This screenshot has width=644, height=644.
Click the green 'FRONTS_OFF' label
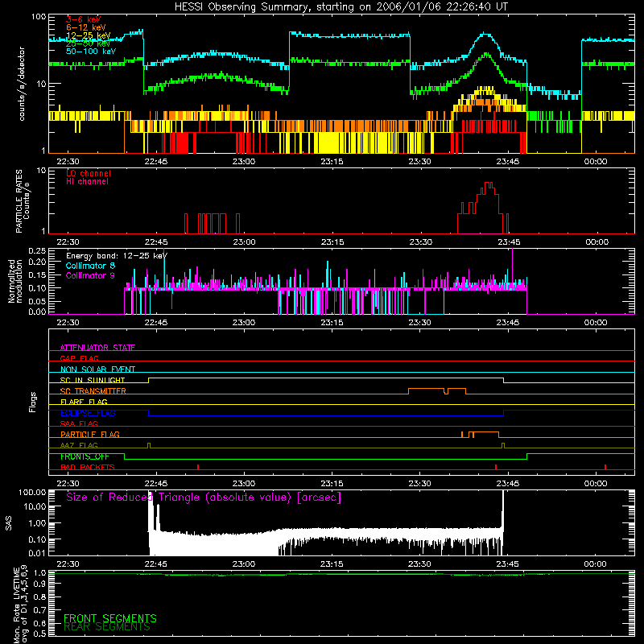(85, 456)
